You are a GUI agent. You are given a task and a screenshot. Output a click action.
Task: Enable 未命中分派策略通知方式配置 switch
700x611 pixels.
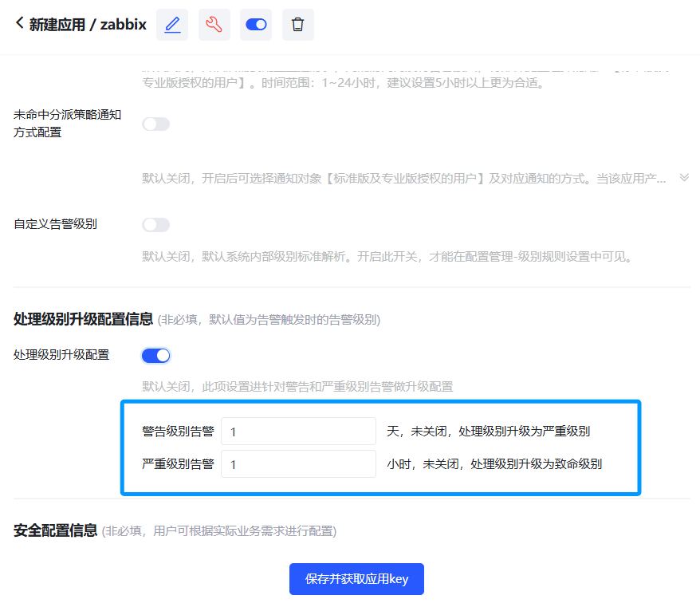pos(155,124)
